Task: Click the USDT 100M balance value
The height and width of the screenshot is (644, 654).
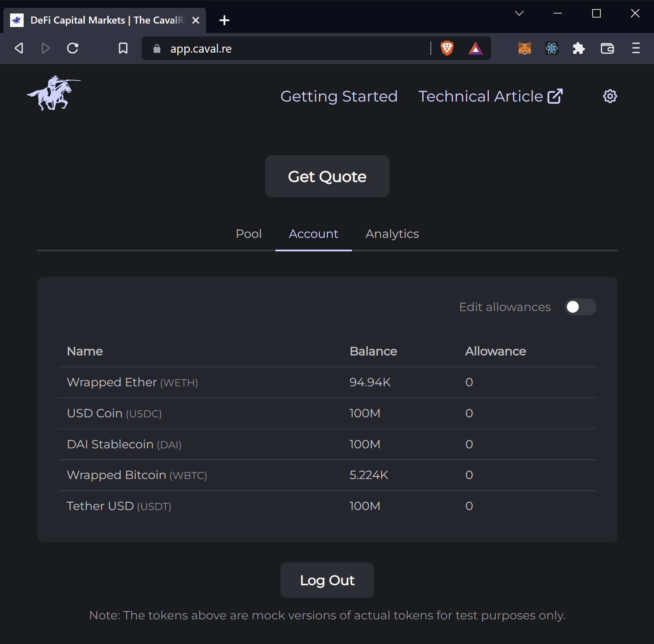Action: point(365,506)
